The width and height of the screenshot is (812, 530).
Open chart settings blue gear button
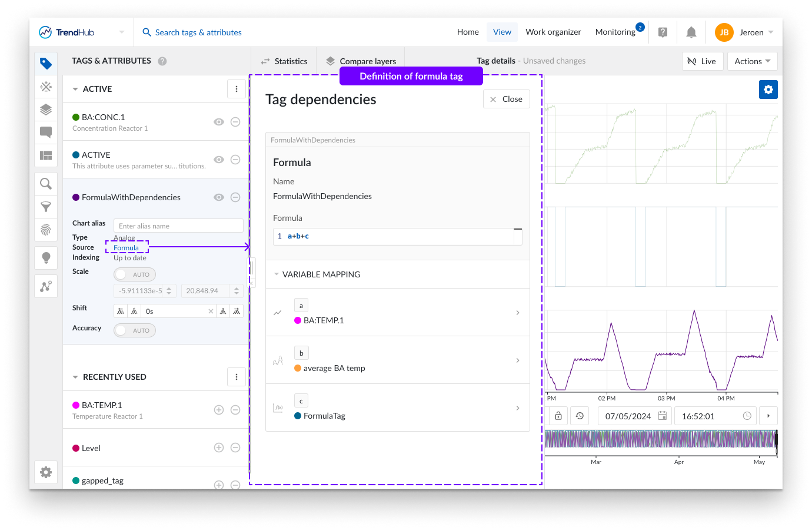click(x=768, y=90)
